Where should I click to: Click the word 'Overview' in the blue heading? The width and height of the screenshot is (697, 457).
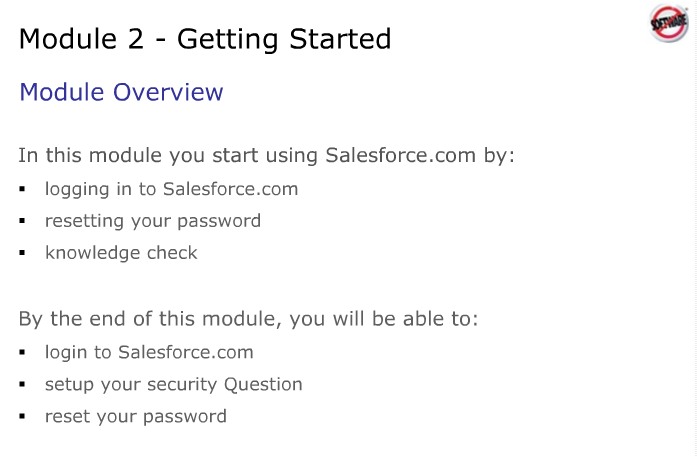pyautogui.click(x=167, y=93)
